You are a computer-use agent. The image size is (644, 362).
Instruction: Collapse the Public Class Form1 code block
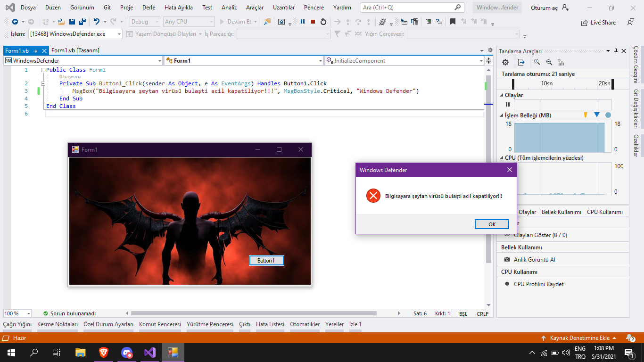click(x=43, y=70)
